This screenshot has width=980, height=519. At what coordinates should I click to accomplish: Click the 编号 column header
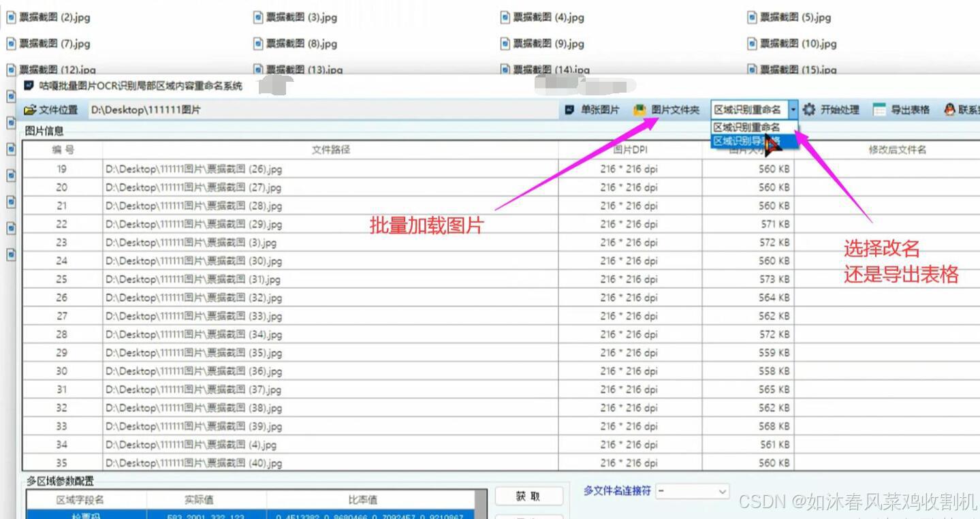click(x=63, y=150)
